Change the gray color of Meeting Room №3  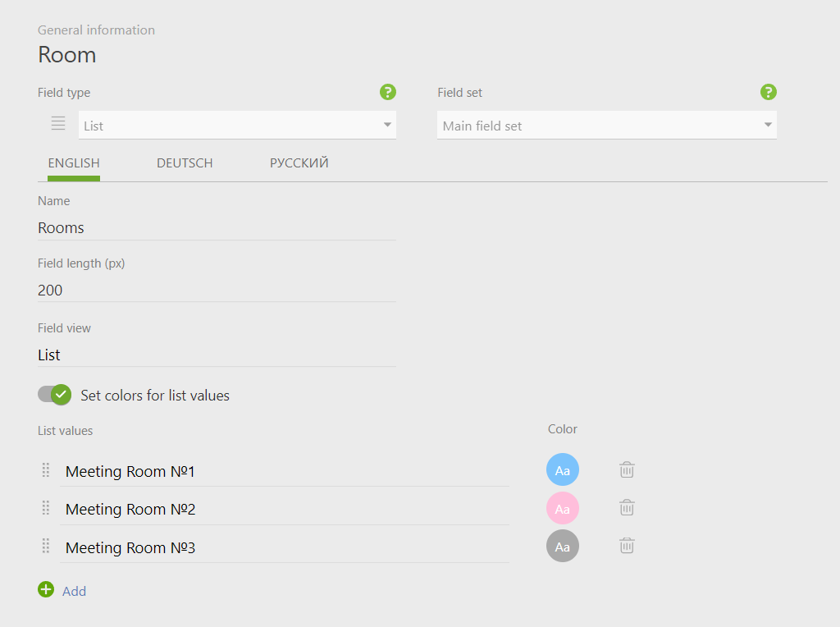click(x=563, y=546)
